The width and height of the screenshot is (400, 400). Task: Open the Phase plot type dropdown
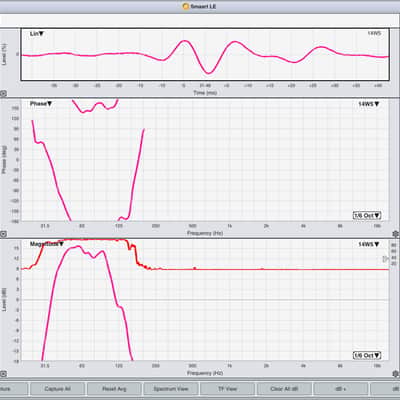point(41,104)
